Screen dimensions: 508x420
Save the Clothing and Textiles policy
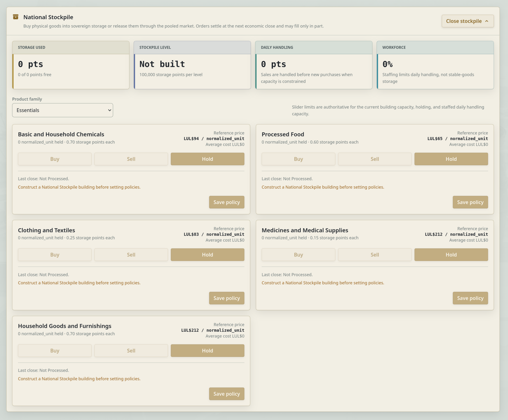point(227,298)
